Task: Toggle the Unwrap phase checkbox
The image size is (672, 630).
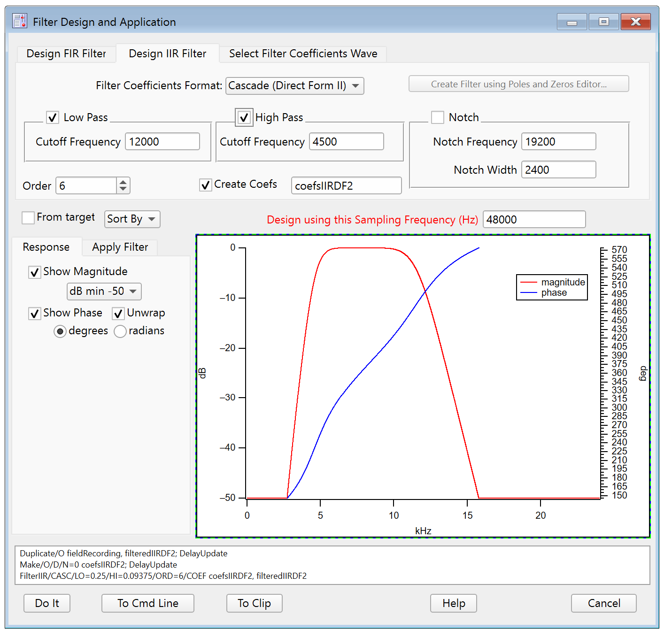Action: [x=118, y=314]
